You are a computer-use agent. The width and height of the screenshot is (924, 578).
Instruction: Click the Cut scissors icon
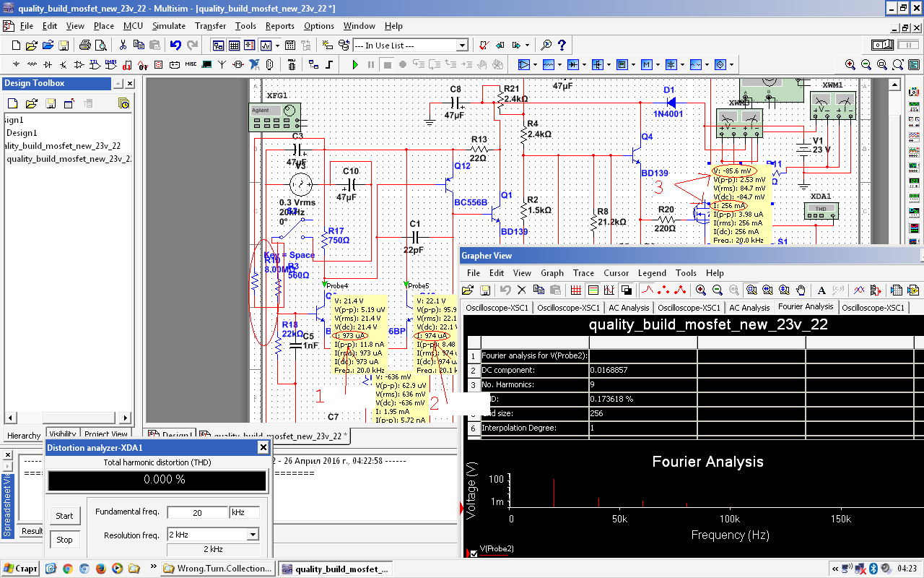click(123, 45)
